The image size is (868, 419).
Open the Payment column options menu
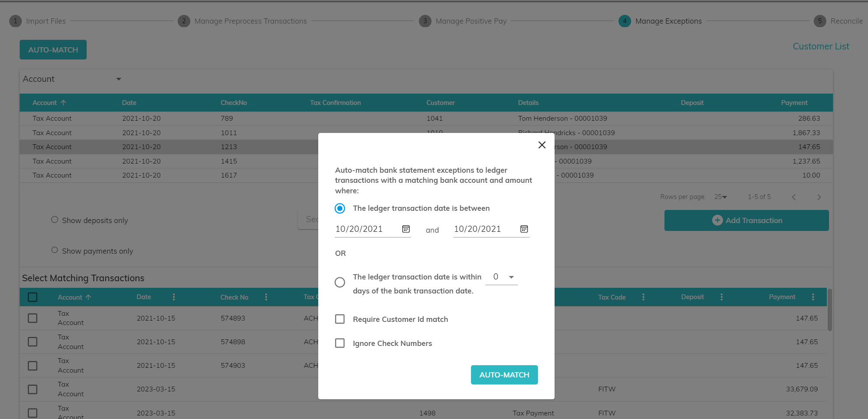[x=813, y=297]
